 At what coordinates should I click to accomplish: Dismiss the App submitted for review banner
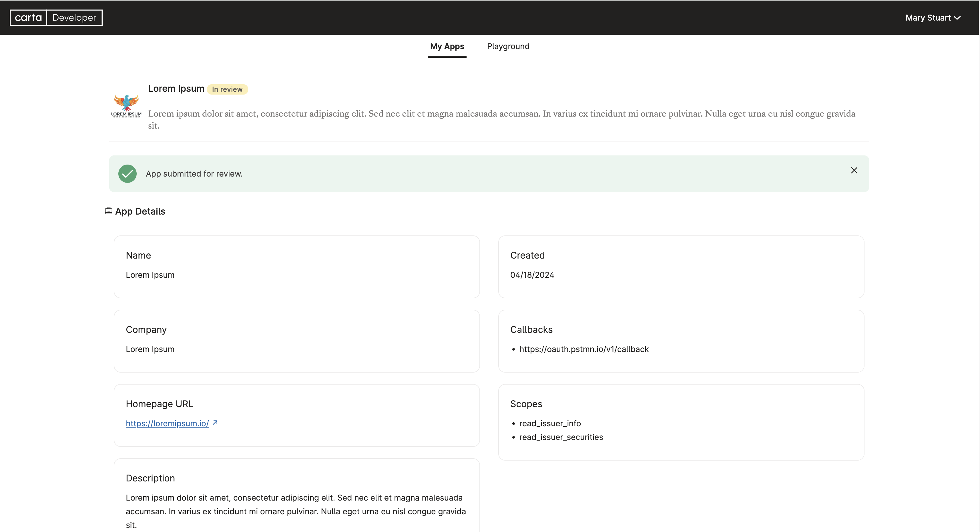tap(854, 170)
